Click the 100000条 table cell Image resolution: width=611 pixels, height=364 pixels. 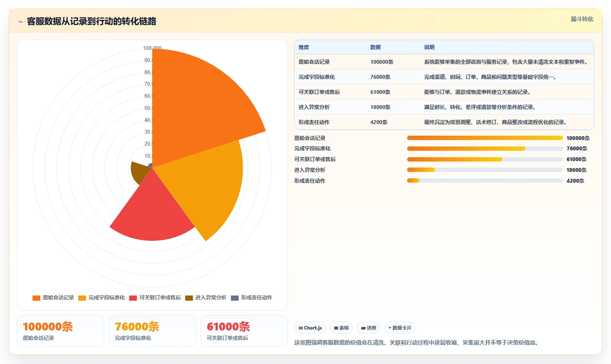tap(382, 62)
